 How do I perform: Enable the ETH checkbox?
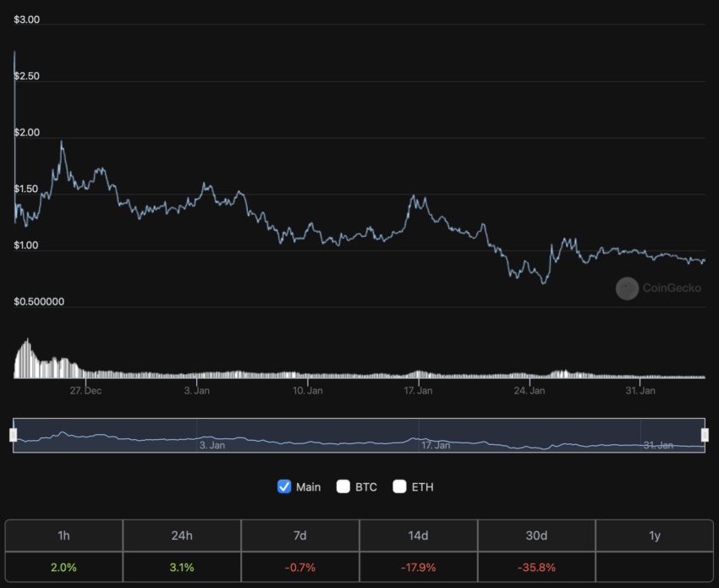point(399,486)
